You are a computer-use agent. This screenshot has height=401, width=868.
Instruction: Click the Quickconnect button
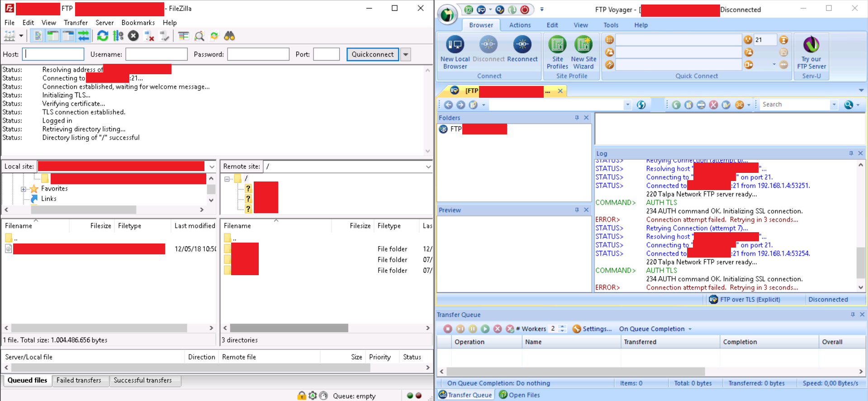[373, 54]
